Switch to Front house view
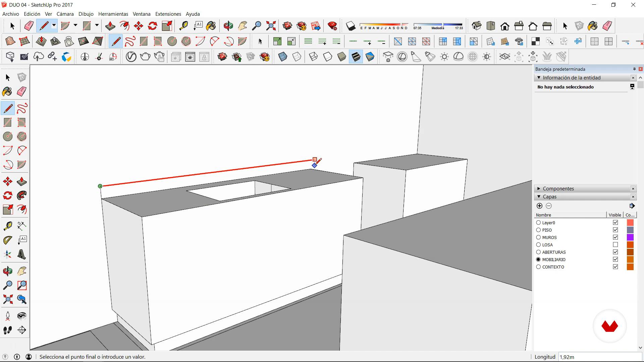Viewport: 644px width, 362px height. click(505, 26)
